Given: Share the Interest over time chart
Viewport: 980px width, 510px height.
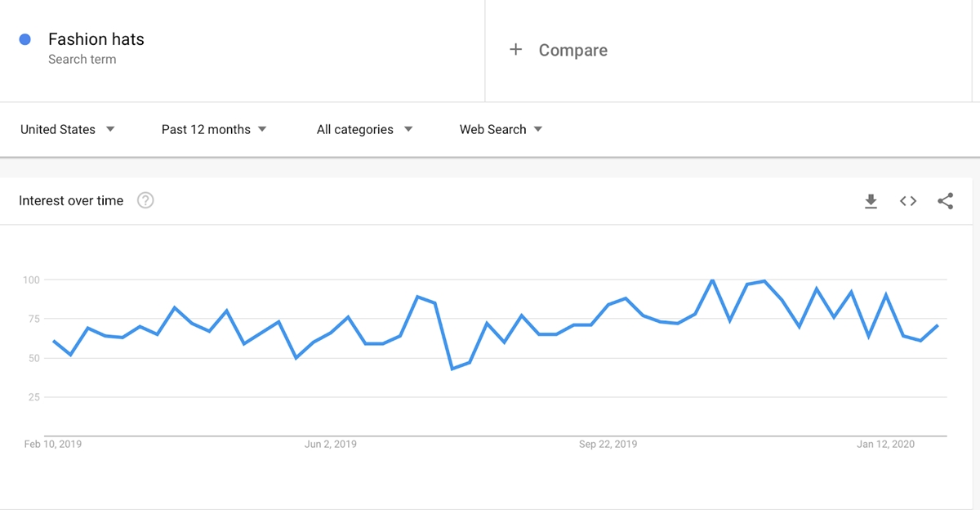Looking at the screenshot, I should coord(946,201).
